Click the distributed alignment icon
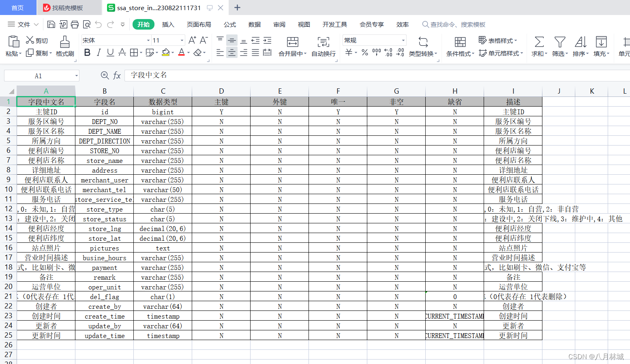This screenshot has height=364, width=630. point(267,52)
